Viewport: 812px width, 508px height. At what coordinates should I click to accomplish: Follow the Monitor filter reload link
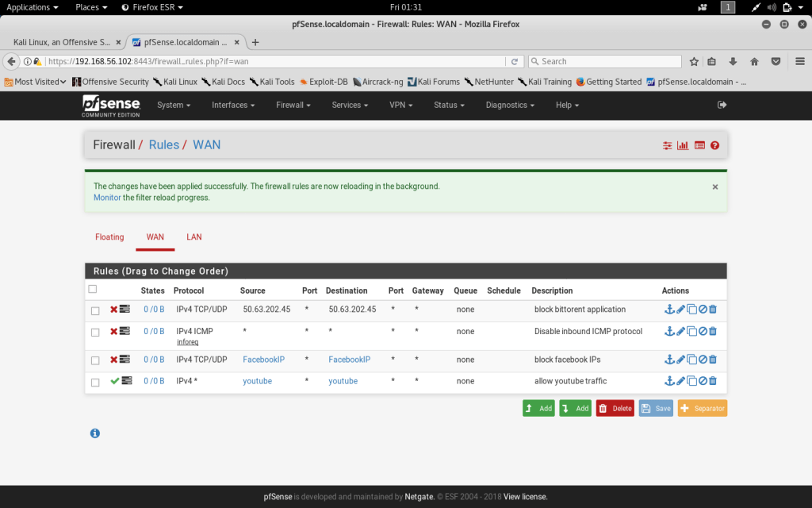pyautogui.click(x=107, y=198)
